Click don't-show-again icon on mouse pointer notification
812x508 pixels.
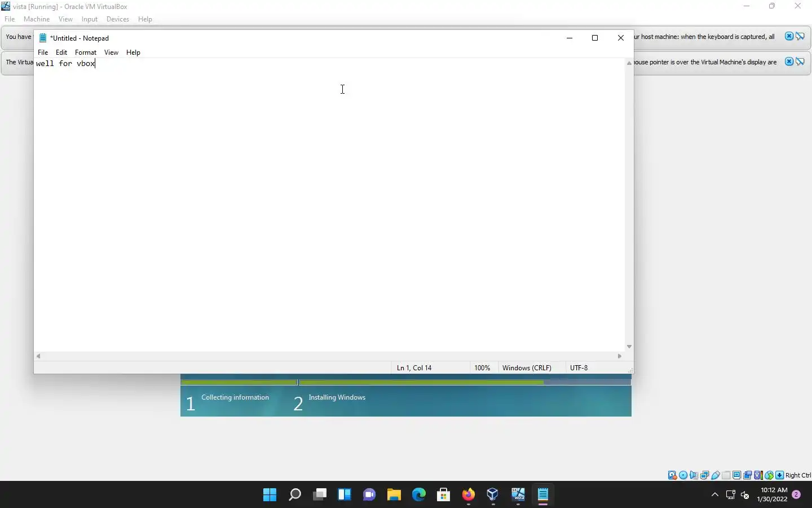click(801, 62)
